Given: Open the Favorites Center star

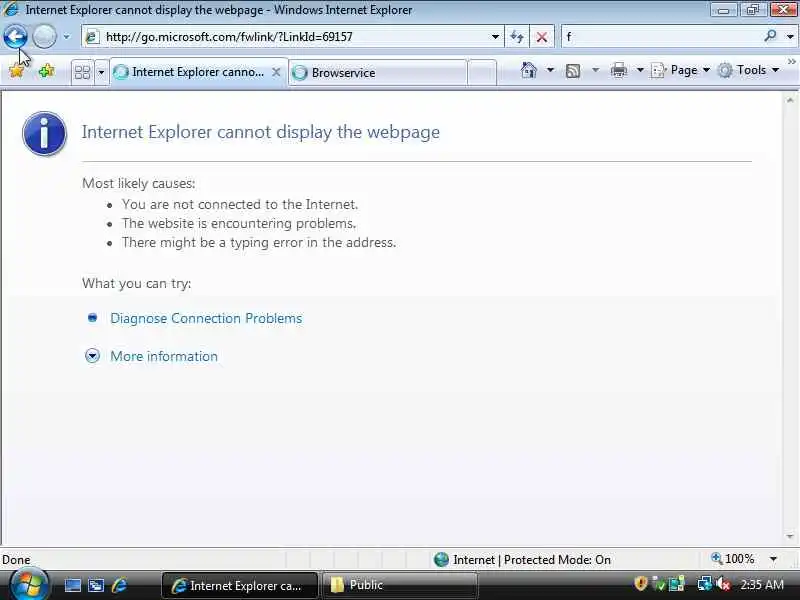Looking at the screenshot, I should (17, 71).
